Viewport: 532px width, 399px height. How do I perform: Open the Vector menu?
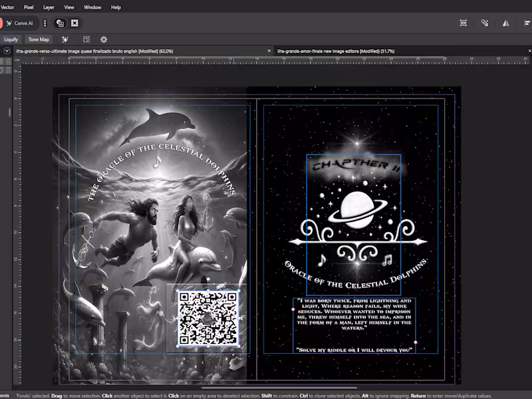pos(8,7)
